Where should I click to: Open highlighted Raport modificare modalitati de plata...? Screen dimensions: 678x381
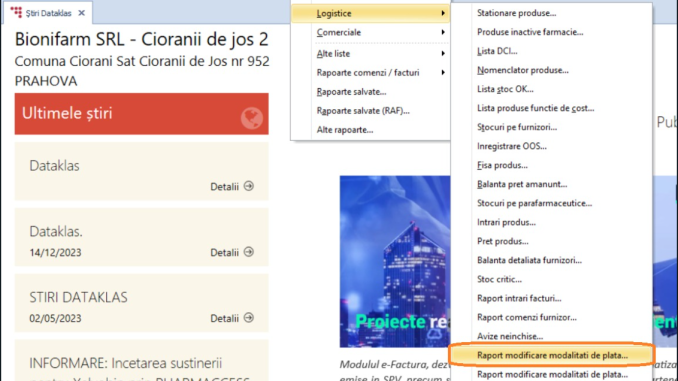pyautogui.click(x=551, y=355)
